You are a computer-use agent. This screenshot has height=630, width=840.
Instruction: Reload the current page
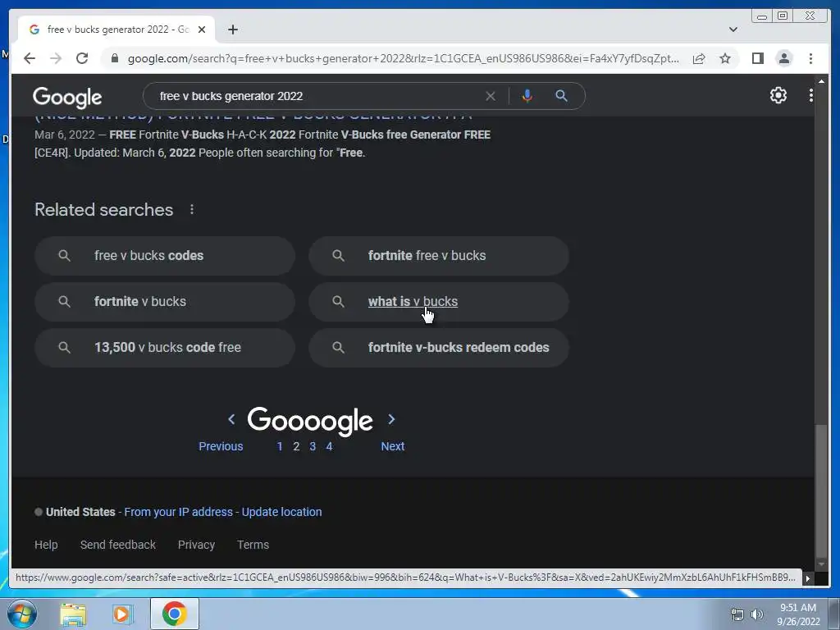[x=82, y=58]
